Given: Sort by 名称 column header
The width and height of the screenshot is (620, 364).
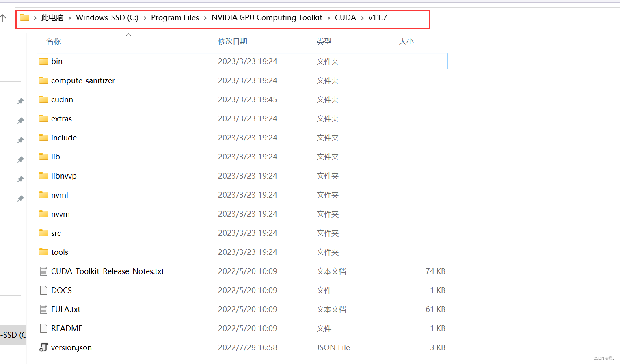Looking at the screenshot, I should (x=54, y=41).
